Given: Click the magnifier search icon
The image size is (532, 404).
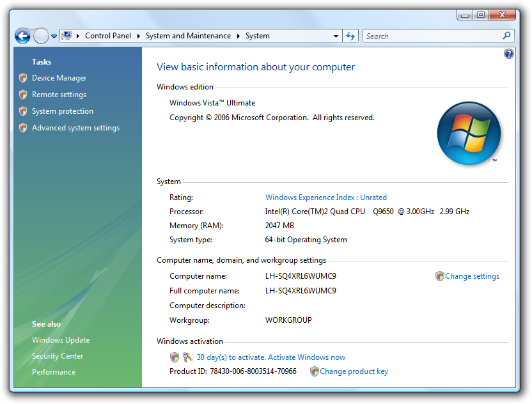Looking at the screenshot, I should pos(507,36).
